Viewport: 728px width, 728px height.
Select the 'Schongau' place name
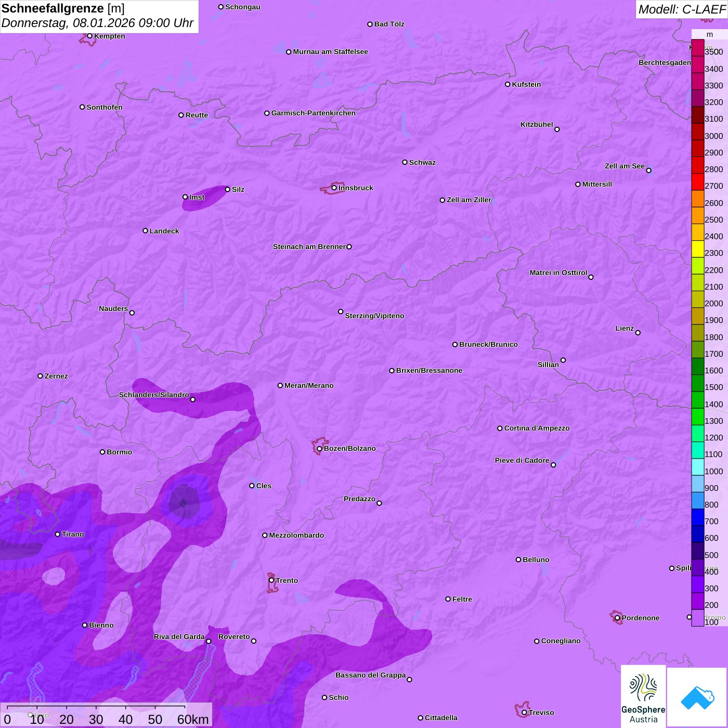point(243,7)
